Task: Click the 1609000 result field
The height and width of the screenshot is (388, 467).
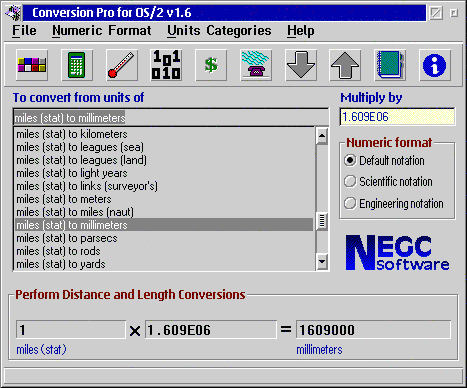Action: pos(373,330)
